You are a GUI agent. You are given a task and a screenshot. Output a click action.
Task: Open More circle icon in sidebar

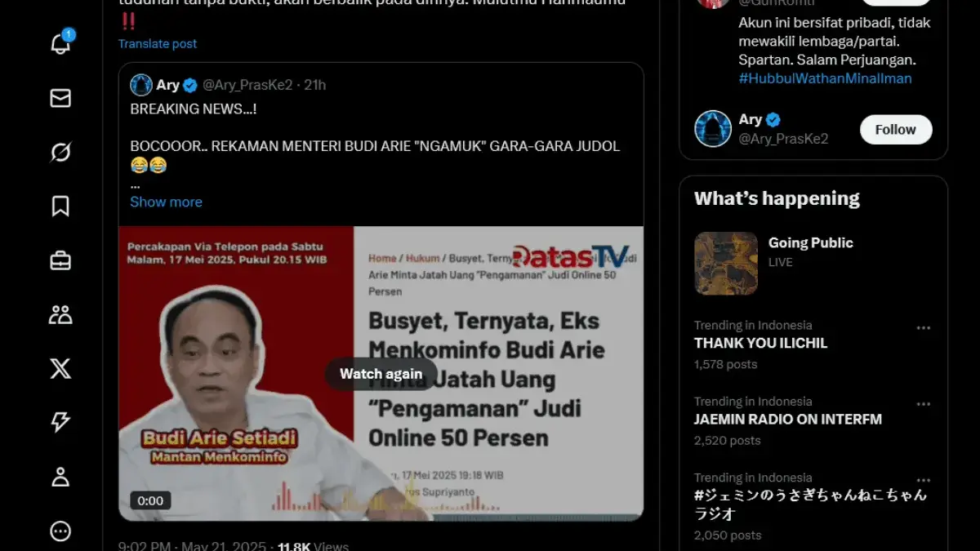60,531
